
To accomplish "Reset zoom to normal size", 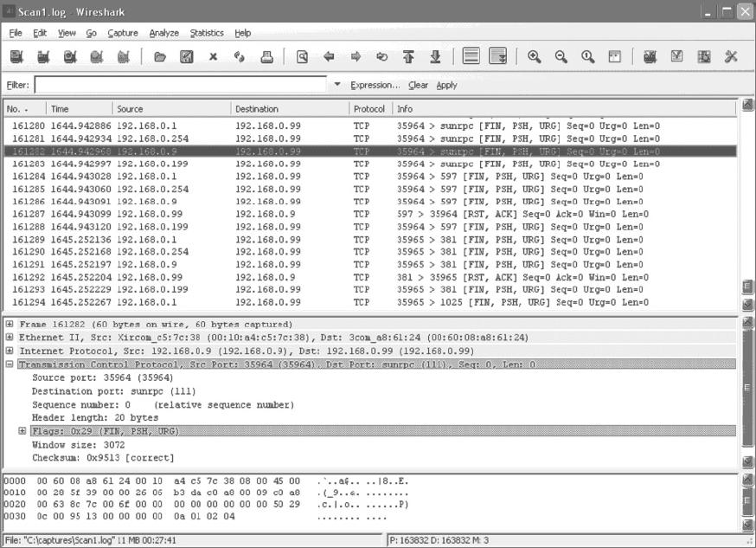I will pyautogui.click(x=587, y=57).
